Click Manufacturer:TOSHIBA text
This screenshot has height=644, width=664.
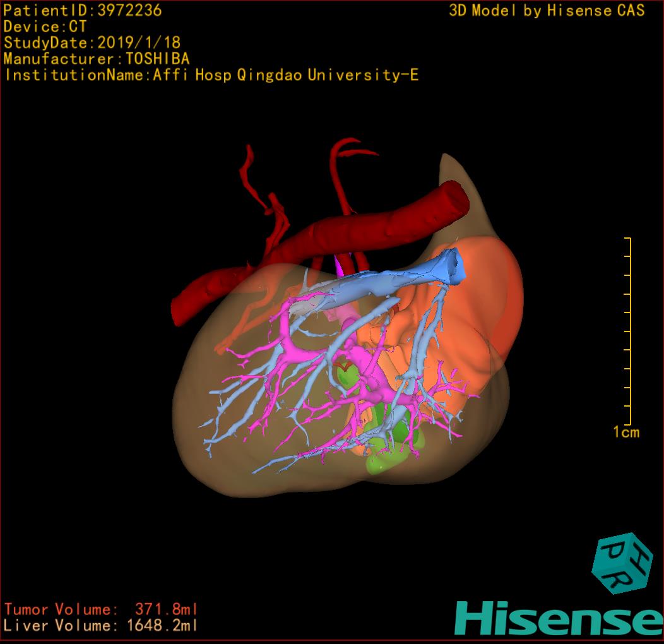pyautogui.click(x=97, y=59)
